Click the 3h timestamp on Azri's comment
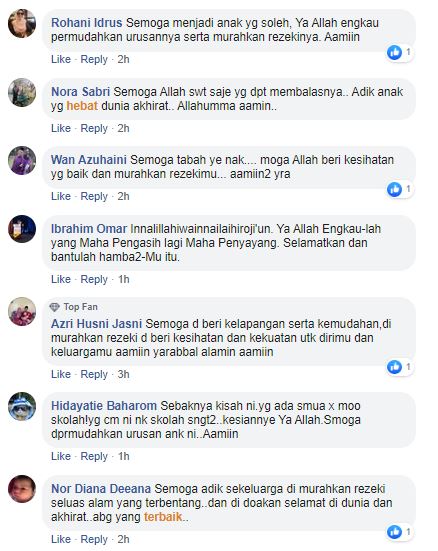The image size is (438, 551). coord(123,374)
